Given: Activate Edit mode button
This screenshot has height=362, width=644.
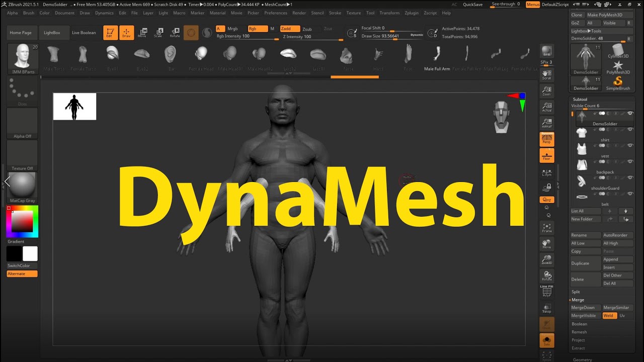Looking at the screenshot, I should tap(110, 33).
